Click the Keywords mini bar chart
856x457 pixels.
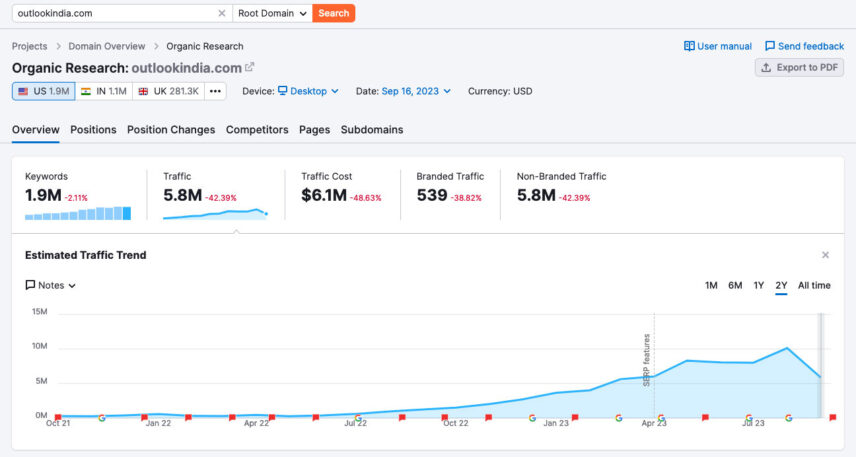click(x=78, y=213)
